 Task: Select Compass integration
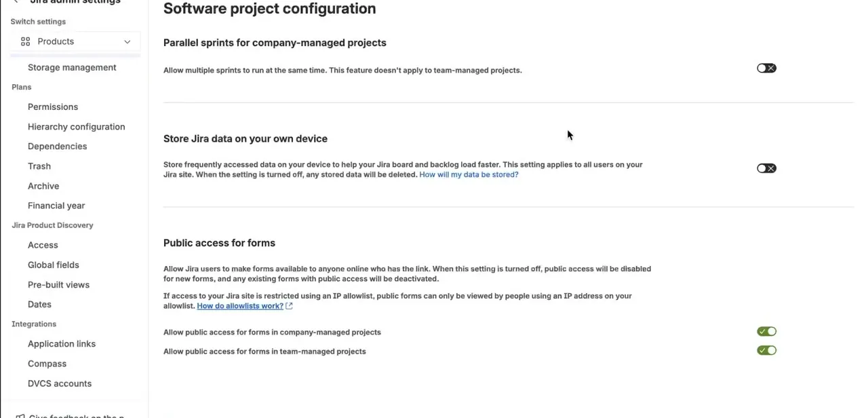point(47,364)
